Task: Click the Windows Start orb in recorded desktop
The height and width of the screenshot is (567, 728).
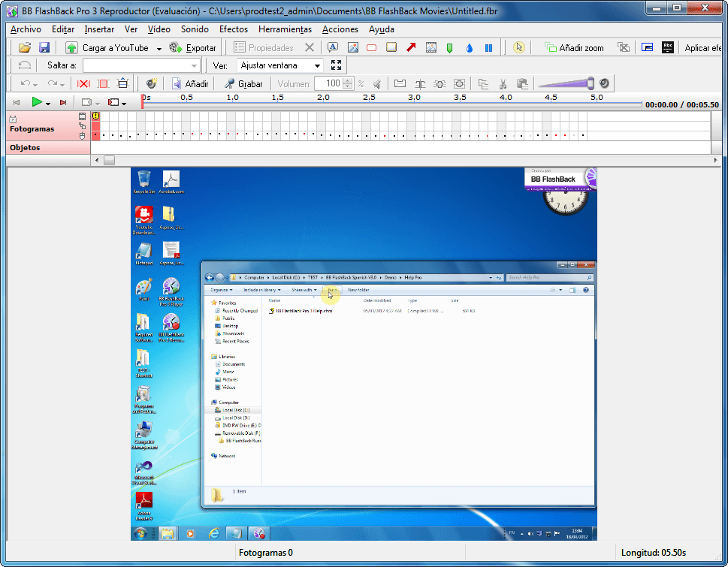Action: [140, 534]
